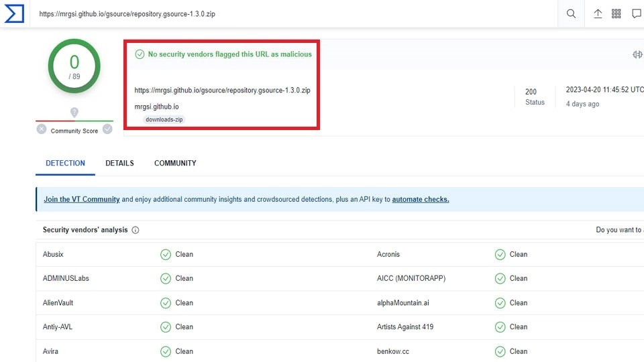This screenshot has width=644, height=362.
Task: Open the automate checks link
Action: point(421,199)
